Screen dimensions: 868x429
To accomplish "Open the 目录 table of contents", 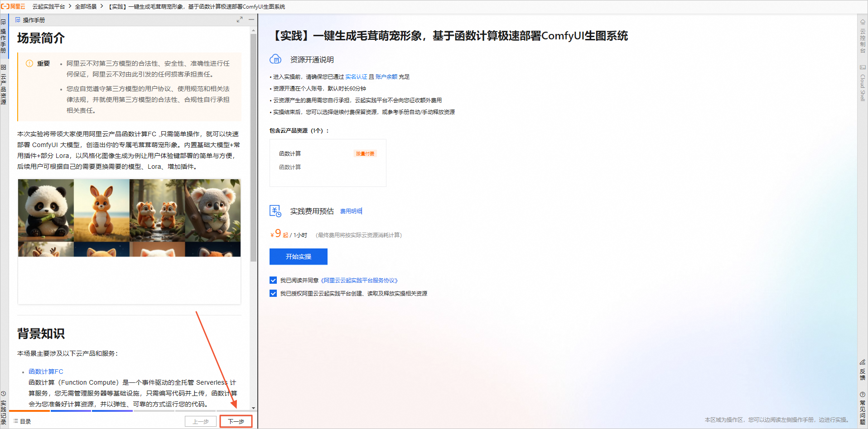I will (x=22, y=421).
